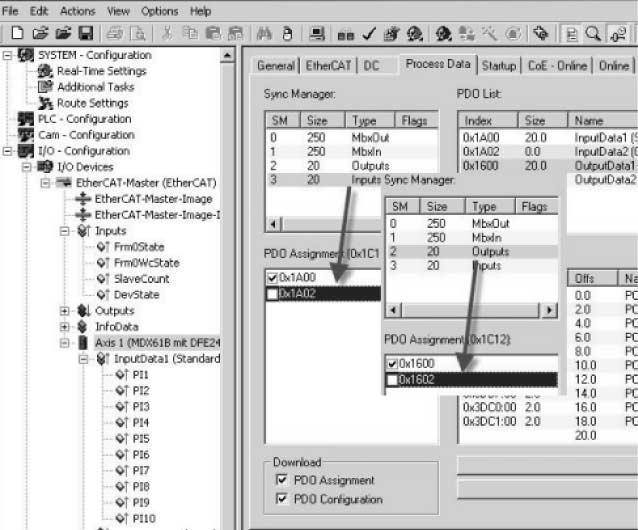Collapse the EtherCAT-Master (EtherCAT) node
The height and width of the screenshot is (530, 638).
click(45, 183)
